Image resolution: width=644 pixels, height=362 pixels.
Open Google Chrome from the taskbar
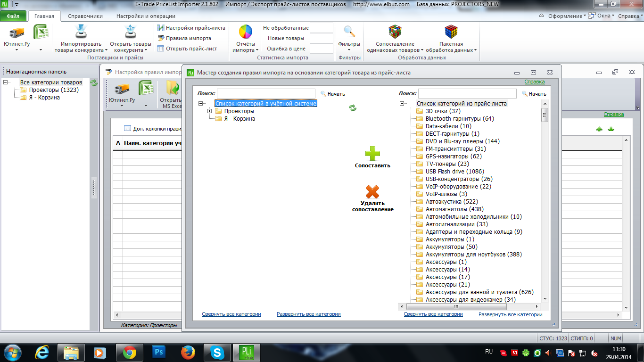click(130, 352)
